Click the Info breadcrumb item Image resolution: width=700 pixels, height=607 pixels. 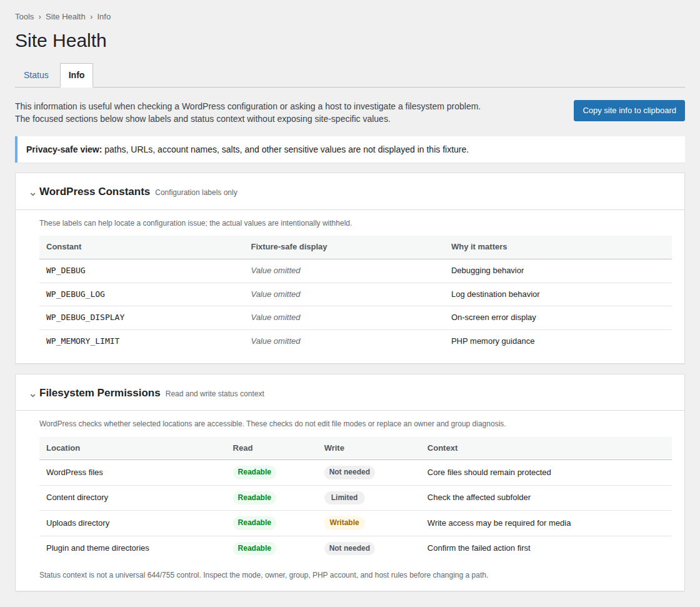point(104,16)
